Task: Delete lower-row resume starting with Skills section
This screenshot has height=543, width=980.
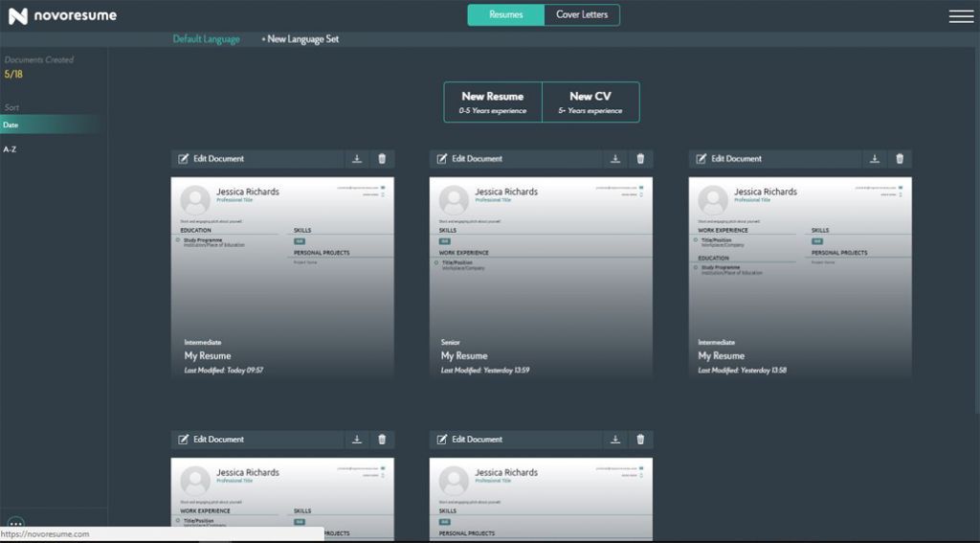Action: pyautogui.click(x=640, y=440)
